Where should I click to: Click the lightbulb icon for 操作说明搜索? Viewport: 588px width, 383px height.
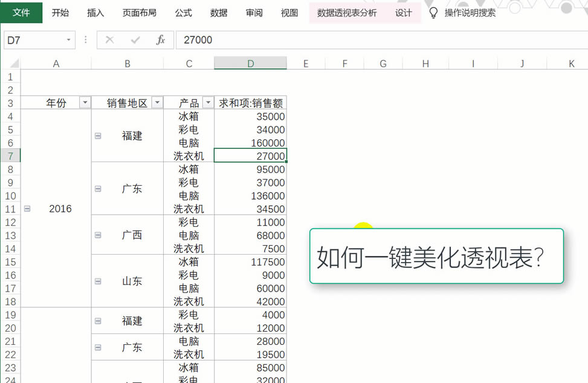click(433, 12)
